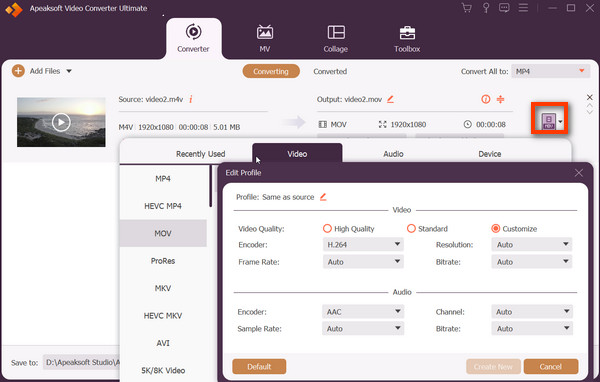Open the Channel dropdown
Image resolution: width=600 pixels, height=382 pixels.
532,312
